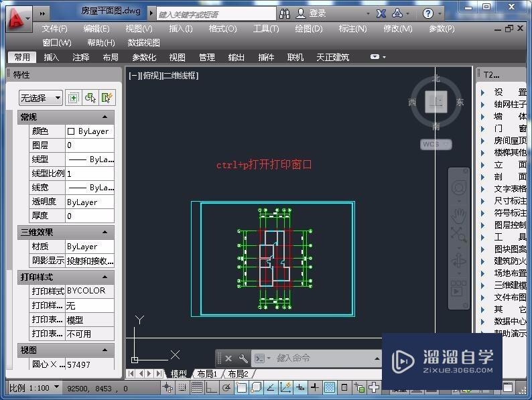Collapse the 常规 section
This screenshot has width=532, height=400.
pyautogui.click(x=105, y=117)
